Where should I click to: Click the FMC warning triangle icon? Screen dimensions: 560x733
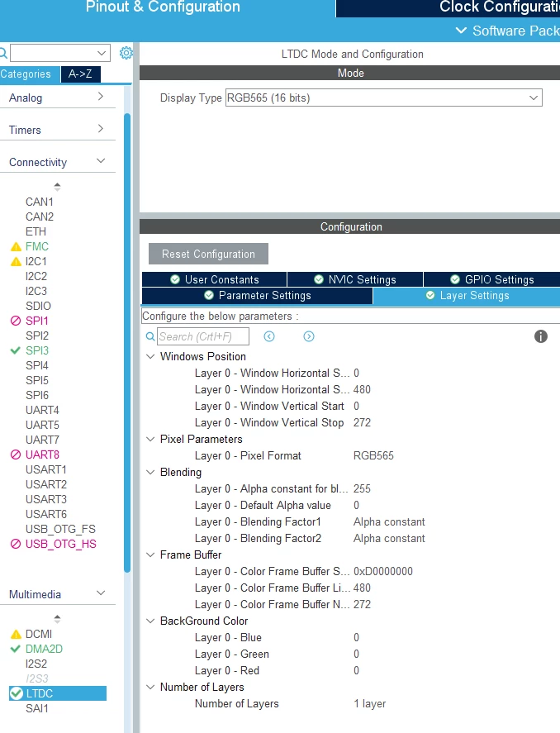[16, 247]
